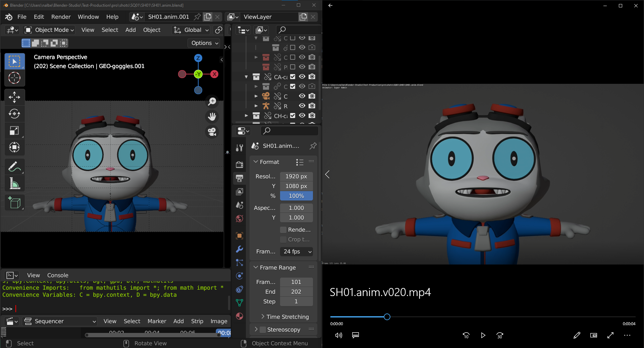Click the pan hand gizmo in viewport
This screenshot has height=348, width=644.
212,117
